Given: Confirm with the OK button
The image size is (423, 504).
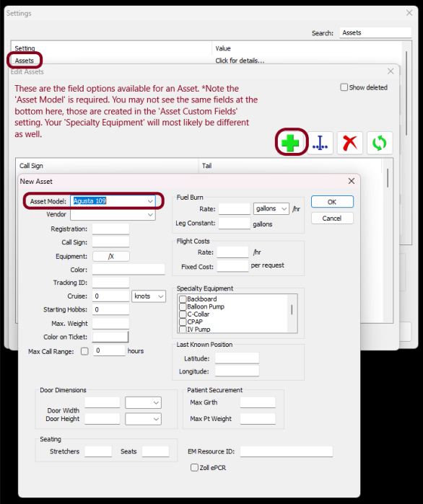Looking at the screenshot, I should 332,202.
